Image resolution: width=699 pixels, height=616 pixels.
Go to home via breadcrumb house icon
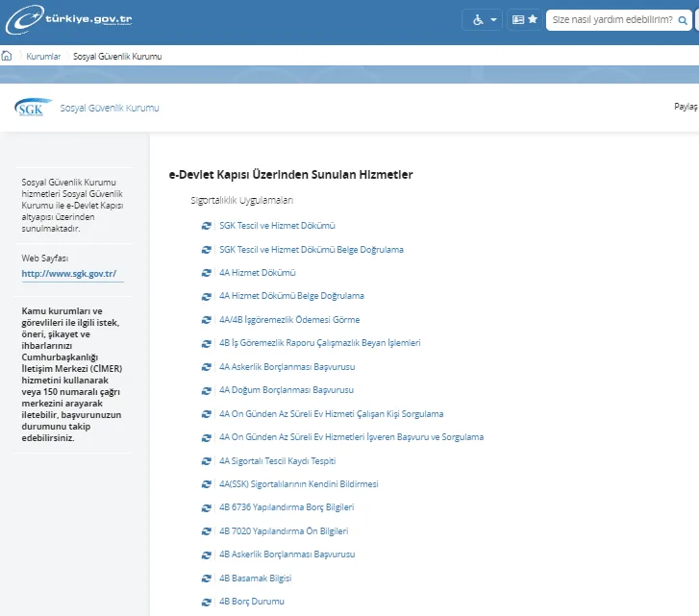pyautogui.click(x=7, y=56)
